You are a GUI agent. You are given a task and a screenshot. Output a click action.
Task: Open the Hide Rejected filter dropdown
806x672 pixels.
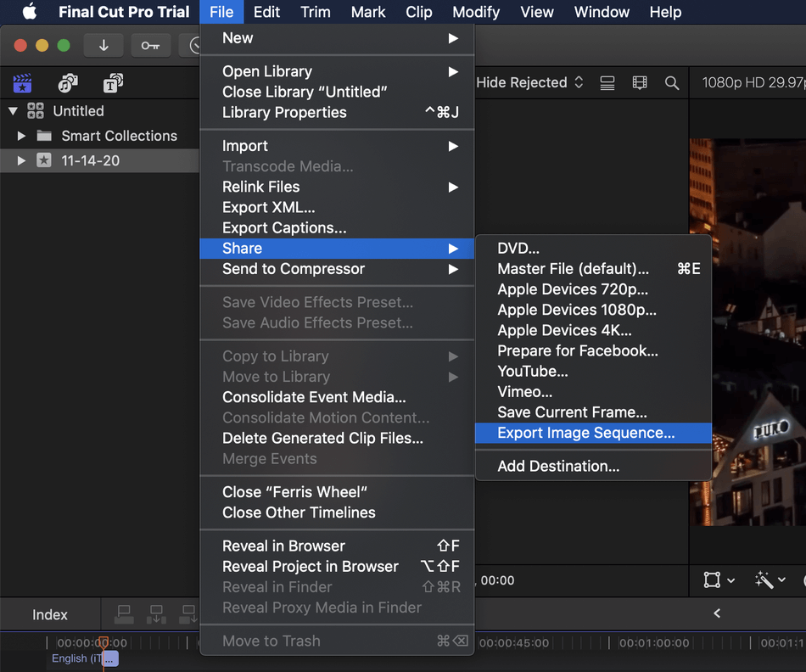(530, 82)
